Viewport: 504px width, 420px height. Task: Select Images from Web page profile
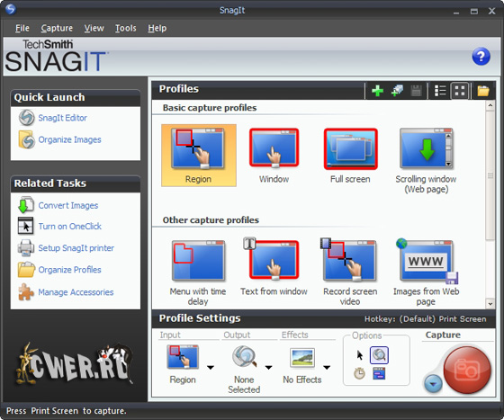coord(426,272)
